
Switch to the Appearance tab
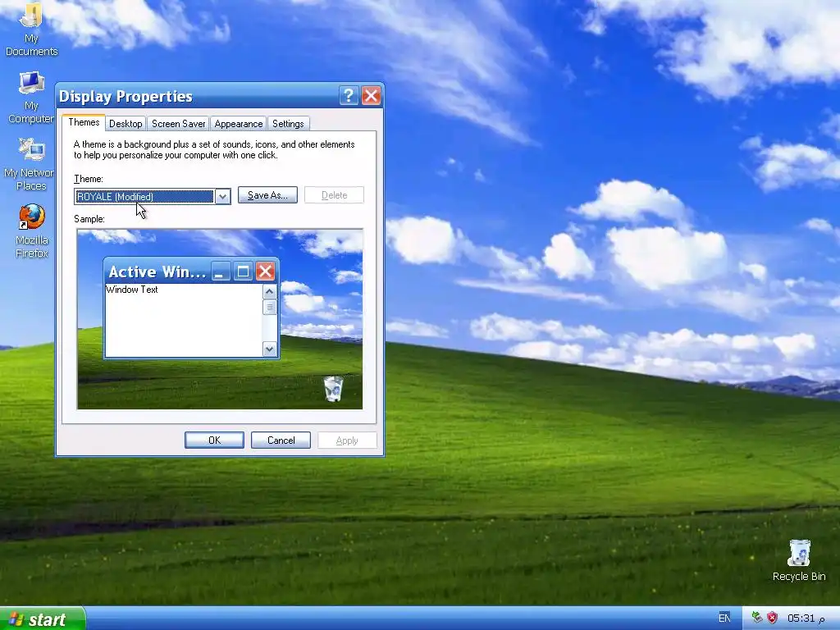point(239,124)
